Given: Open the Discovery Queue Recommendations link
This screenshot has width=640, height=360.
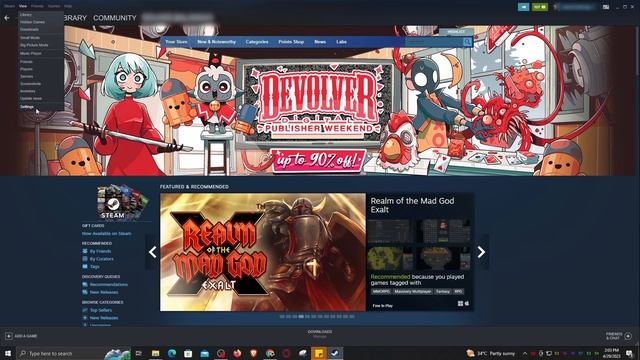Looking at the screenshot, I should click(x=109, y=284).
